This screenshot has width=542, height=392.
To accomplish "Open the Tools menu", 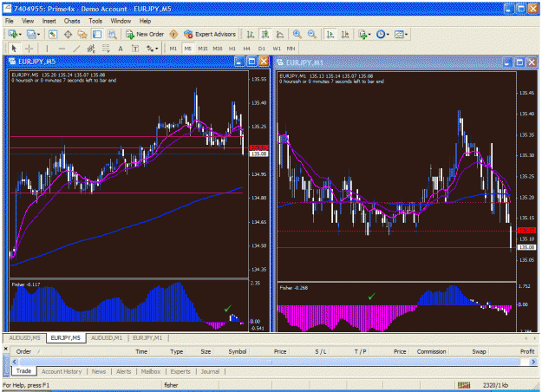I will [95, 21].
